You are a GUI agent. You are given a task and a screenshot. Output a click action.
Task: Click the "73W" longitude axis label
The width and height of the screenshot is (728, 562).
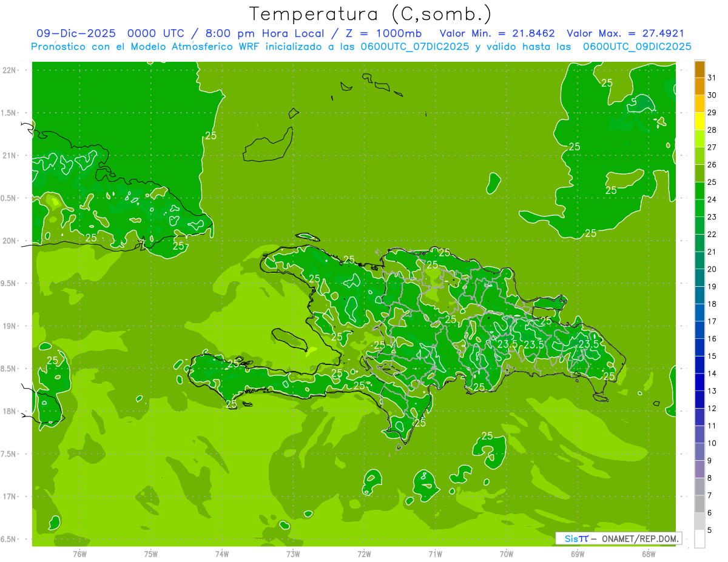(x=293, y=554)
